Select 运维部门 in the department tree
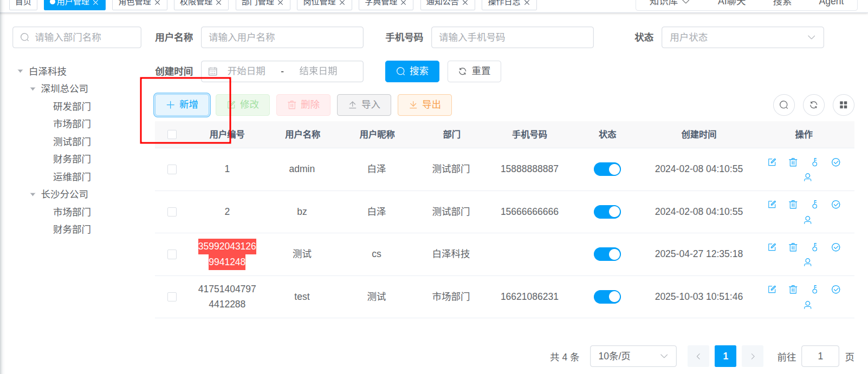The height and width of the screenshot is (374, 868). pos(72,177)
